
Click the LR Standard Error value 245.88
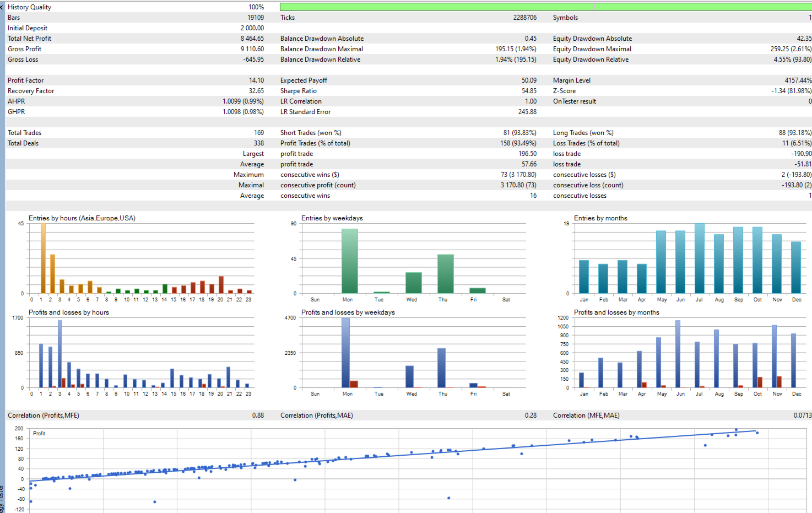click(528, 112)
